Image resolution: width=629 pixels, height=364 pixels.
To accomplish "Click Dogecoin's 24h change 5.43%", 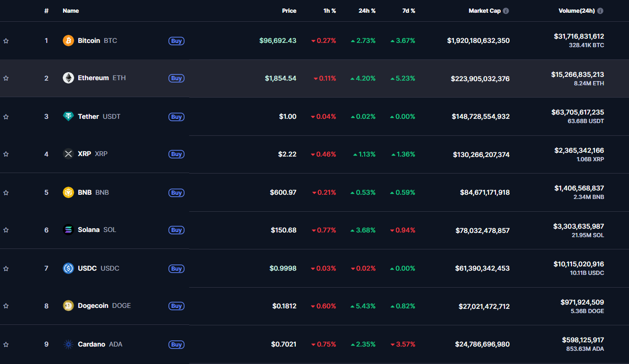I will click(x=363, y=306).
